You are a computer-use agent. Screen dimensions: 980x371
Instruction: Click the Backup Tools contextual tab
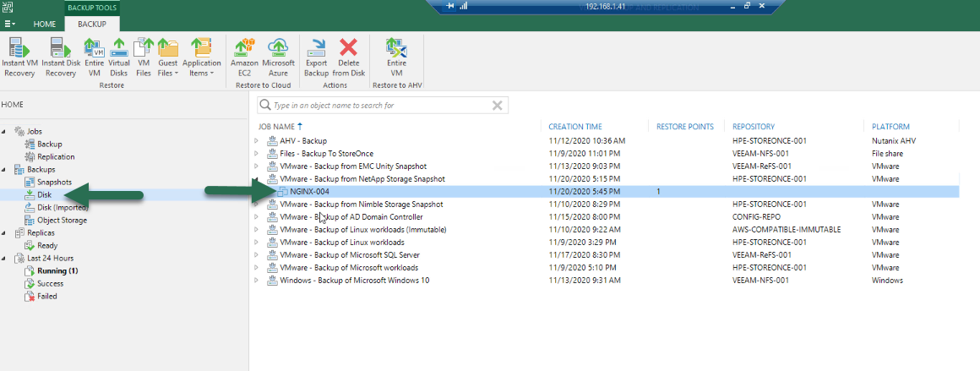point(92,8)
